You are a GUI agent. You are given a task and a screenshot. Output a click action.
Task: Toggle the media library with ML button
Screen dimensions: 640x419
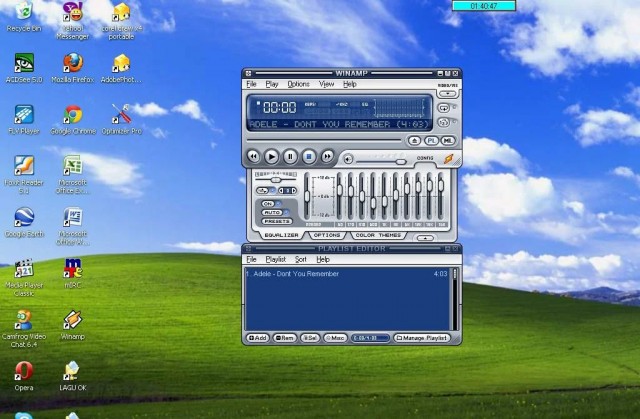(x=448, y=141)
